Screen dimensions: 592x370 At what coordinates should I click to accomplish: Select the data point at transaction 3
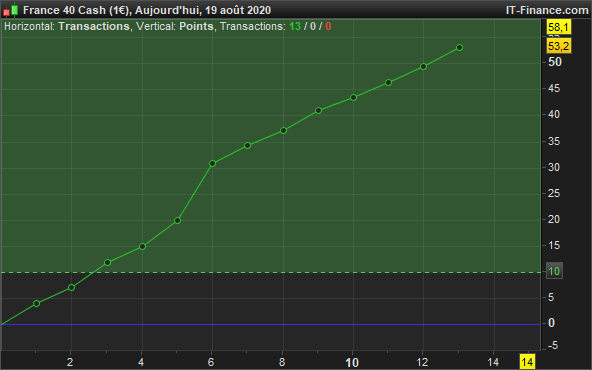tap(107, 262)
